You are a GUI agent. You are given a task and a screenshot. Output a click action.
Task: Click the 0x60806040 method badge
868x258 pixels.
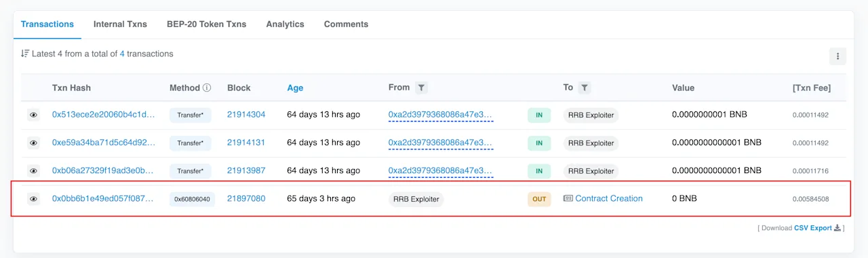click(192, 199)
